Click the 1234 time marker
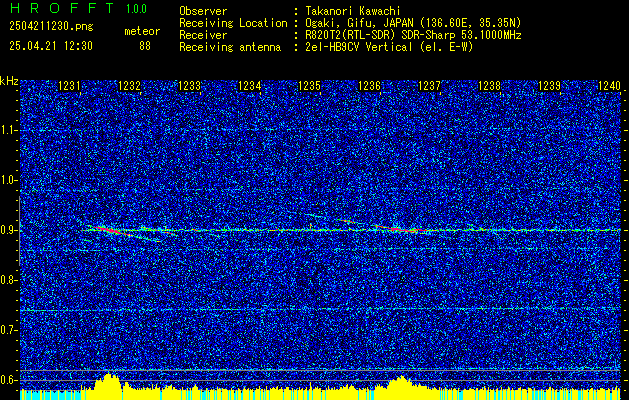629x400 pixels. [x=250, y=86]
